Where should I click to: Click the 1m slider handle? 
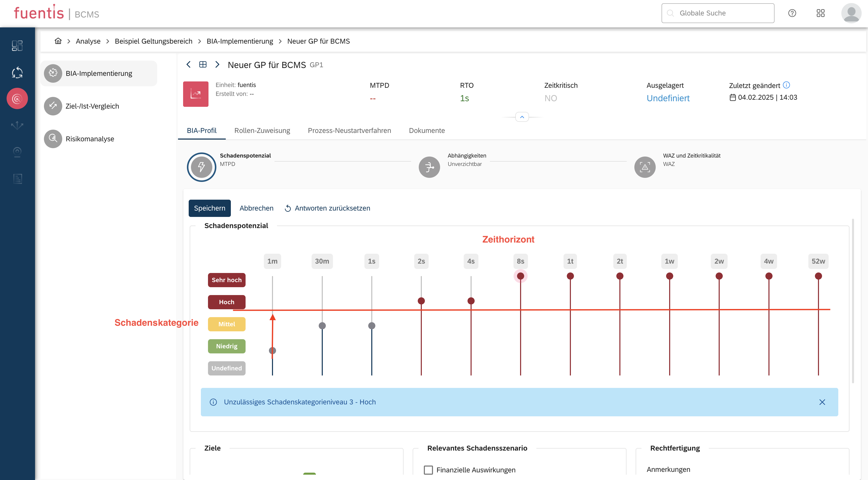click(x=272, y=350)
